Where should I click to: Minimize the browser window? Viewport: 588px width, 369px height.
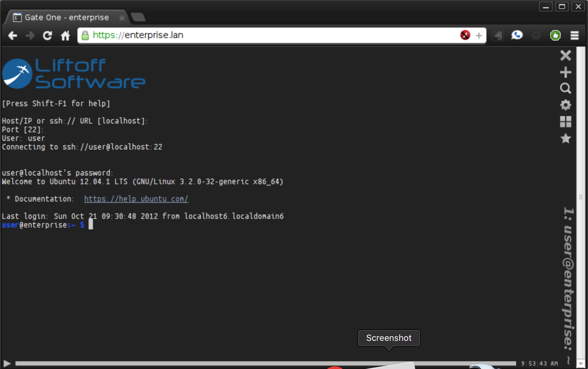point(546,6)
